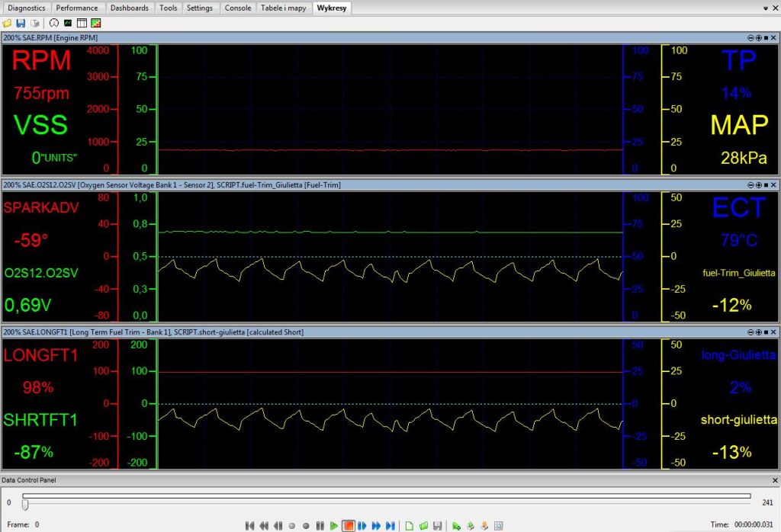This screenshot has width=781, height=532.
Task: Skip to the first frame
Action: pos(249,526)
